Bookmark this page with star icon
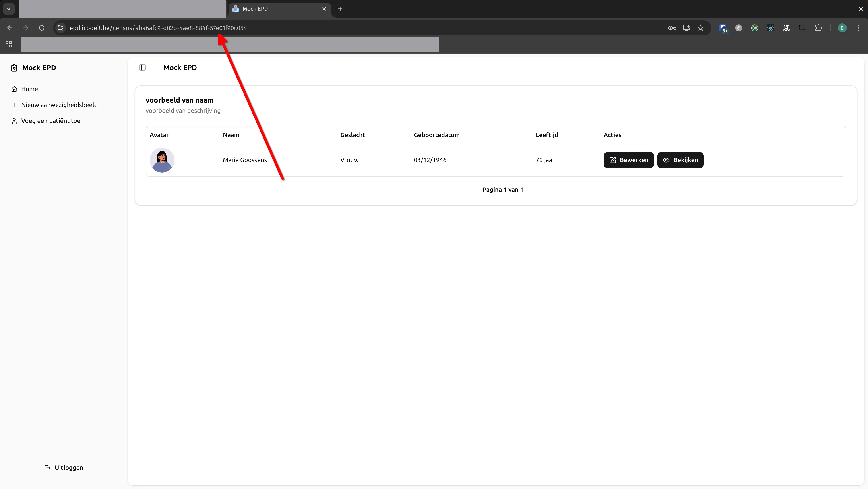 coord(701,28)
